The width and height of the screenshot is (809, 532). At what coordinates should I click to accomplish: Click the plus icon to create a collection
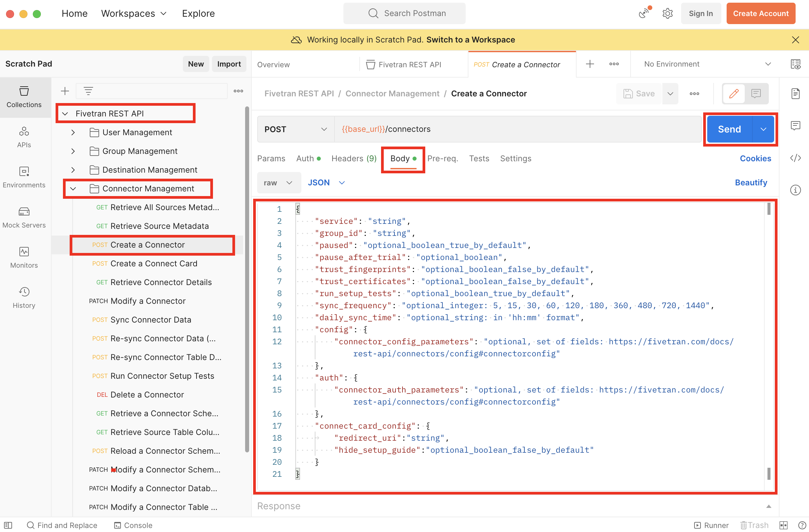(x=65, y=91)
